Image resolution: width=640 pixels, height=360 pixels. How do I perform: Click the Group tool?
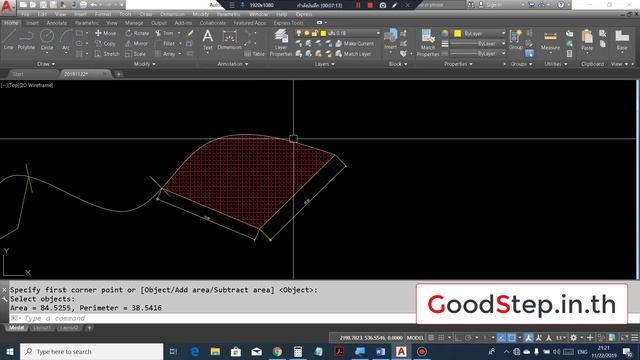click(516, 40)
